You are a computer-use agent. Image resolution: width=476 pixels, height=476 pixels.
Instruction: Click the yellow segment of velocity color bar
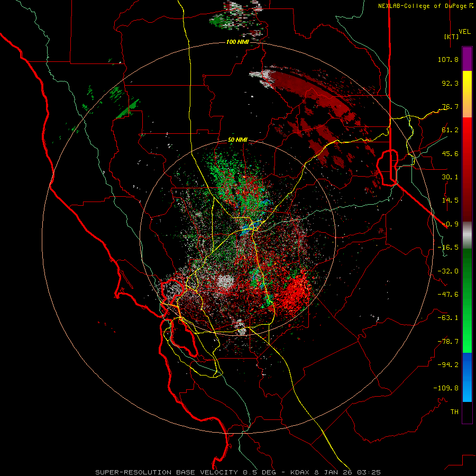(x=467, y=87)
